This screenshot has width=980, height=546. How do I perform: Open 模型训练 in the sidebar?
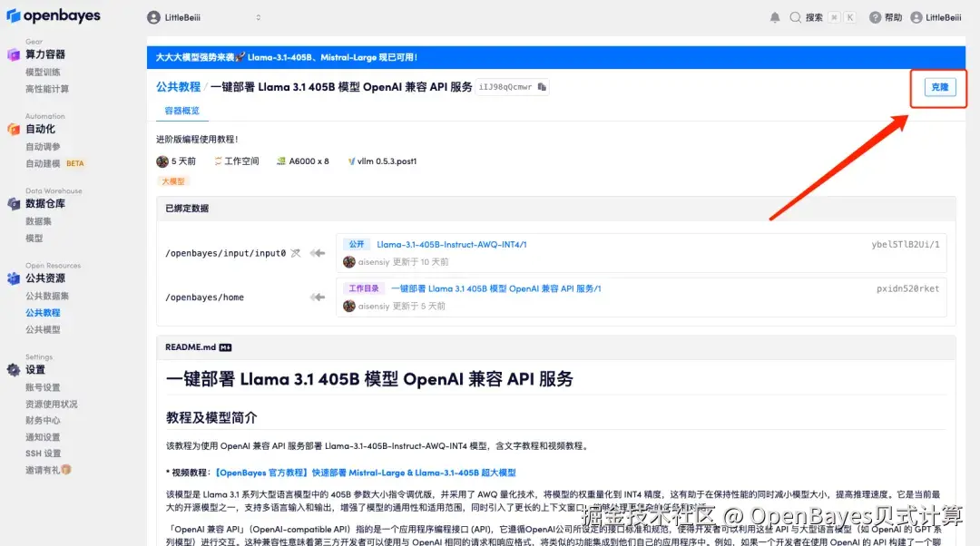(x=44, y=72)
